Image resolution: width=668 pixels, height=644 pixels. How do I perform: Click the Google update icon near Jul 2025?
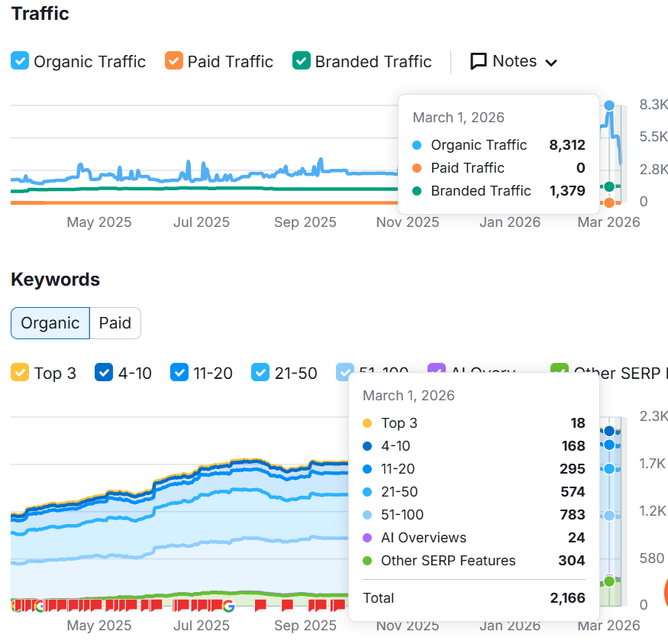click(228, 607)
